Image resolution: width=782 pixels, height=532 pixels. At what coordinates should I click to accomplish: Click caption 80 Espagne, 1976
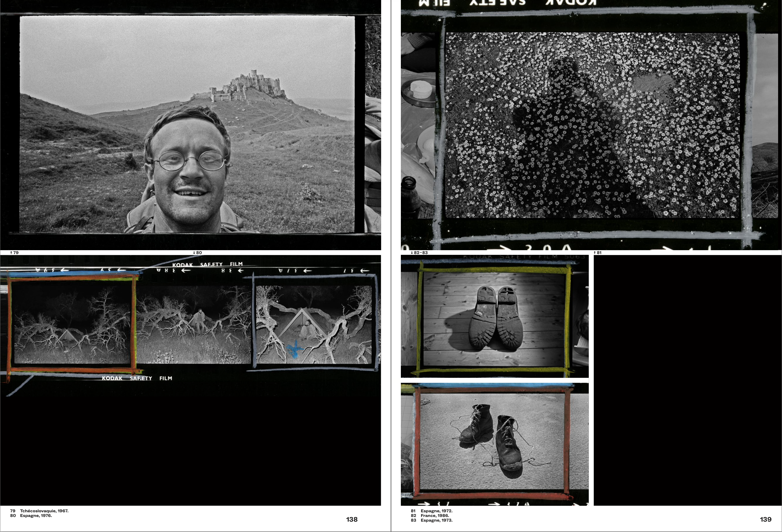coord(31,515)
